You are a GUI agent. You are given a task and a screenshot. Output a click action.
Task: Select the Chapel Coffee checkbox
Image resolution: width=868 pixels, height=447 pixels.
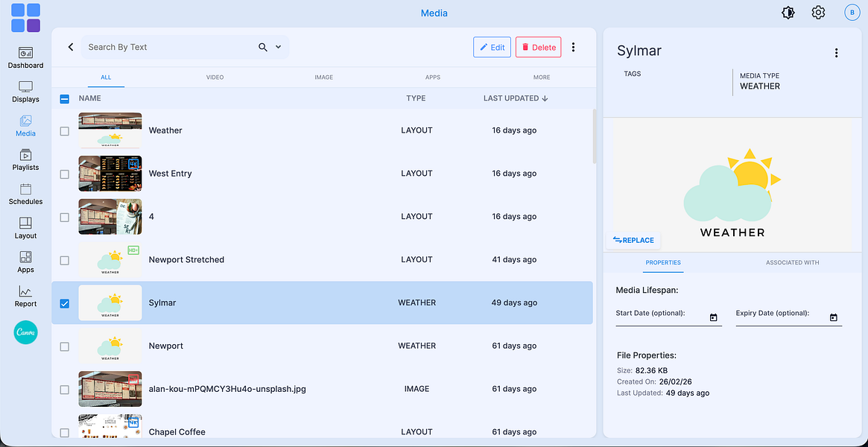click(x=64, y=433)
